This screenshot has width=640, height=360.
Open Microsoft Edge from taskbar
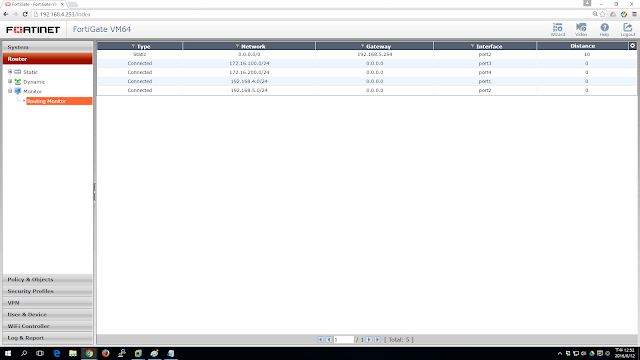[x=56, y=353]
